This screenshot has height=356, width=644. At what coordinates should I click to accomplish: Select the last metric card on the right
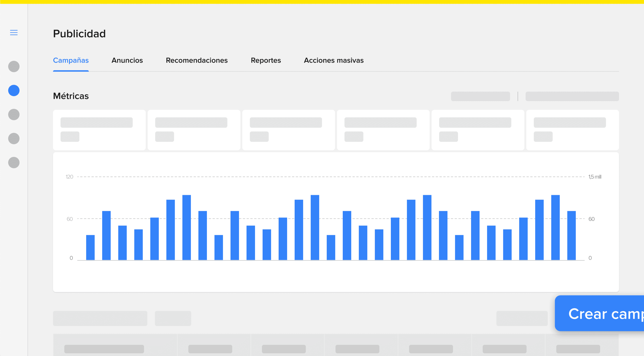(572, 130)
